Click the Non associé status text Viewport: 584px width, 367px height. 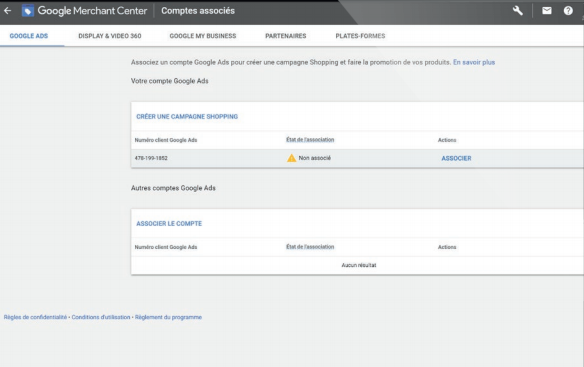click(315, 158)
